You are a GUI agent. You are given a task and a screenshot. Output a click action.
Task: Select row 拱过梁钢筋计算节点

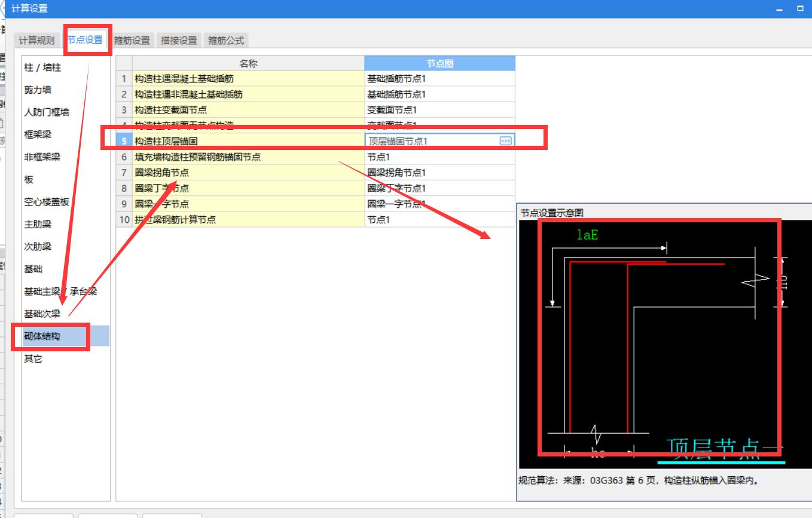point(248,219)
